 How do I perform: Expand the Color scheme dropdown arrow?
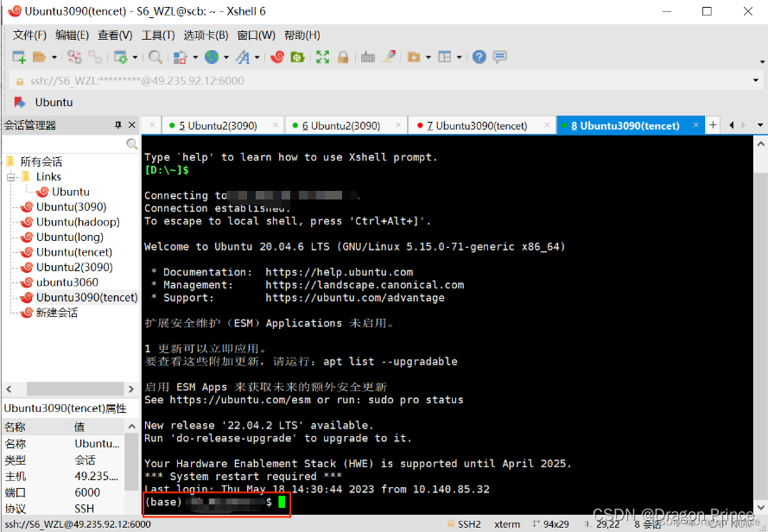tap(195, 58)
